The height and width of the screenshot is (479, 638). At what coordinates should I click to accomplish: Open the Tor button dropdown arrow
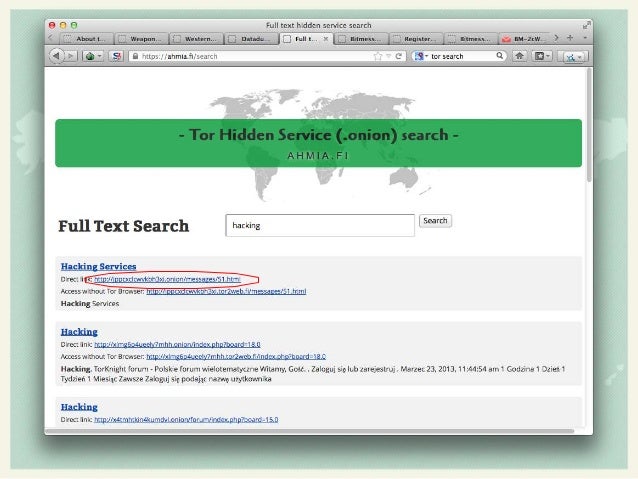coord(100,56)
